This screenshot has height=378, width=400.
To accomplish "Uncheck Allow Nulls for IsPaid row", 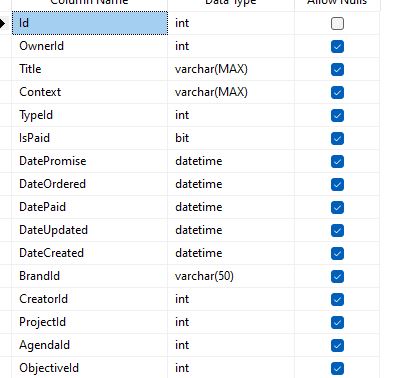I will pyautogui.click(x=337, y=138).
